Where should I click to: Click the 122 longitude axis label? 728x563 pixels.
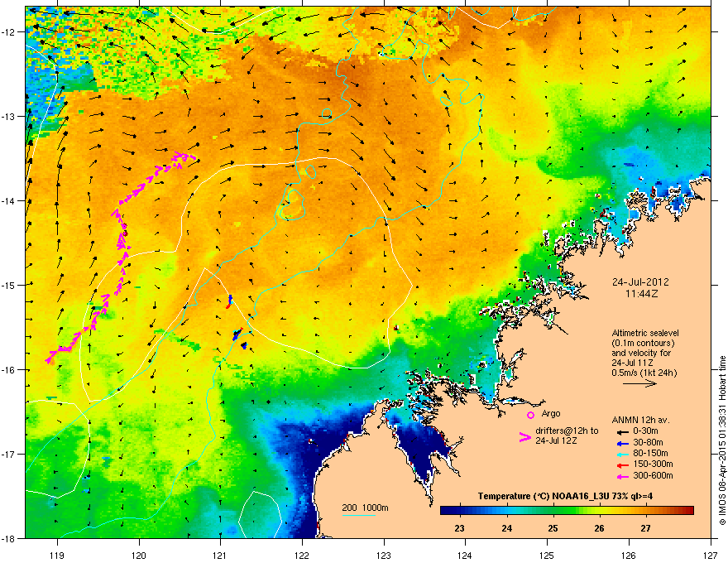[x=302, y=556]
